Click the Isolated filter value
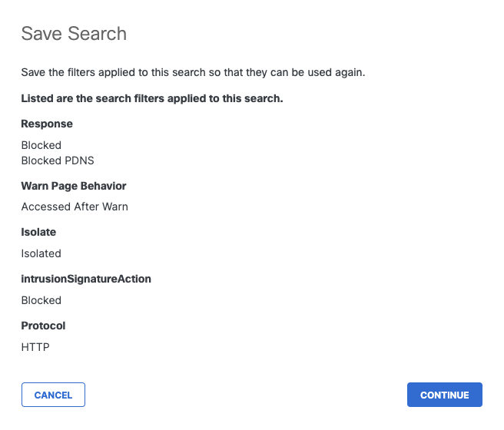504x430 pixels. (x=41, y=253)
